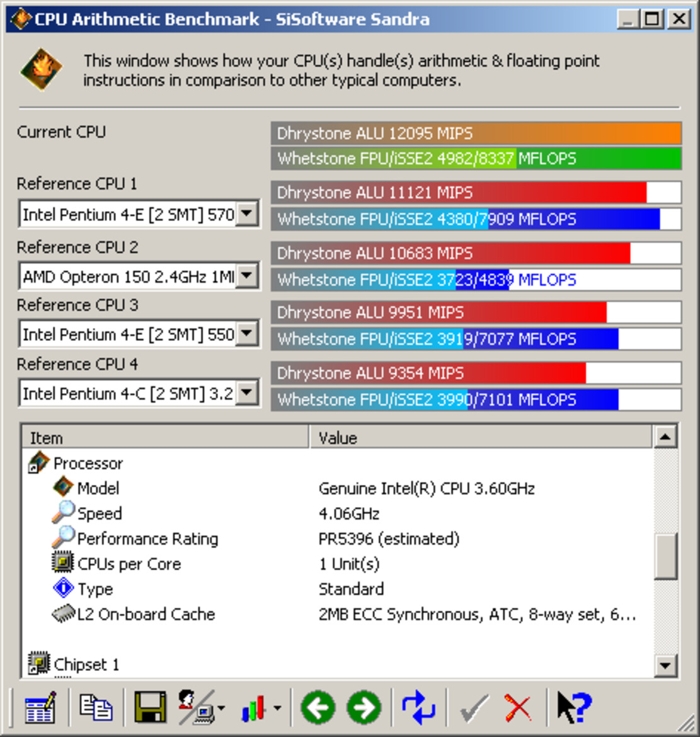
Task: Click the large flame icon beside the description
Action: pyautogui.click(x=41, y=69)
